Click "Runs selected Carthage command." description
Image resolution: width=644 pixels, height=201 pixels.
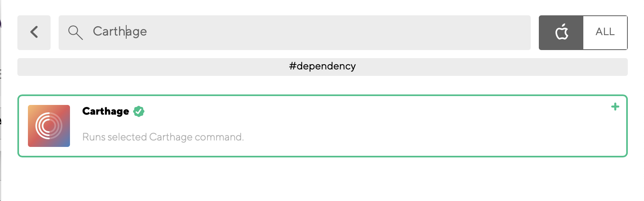(163, 137)
